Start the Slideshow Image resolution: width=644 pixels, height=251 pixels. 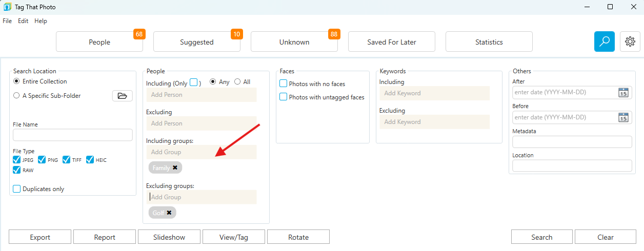[x=169, y=237]
